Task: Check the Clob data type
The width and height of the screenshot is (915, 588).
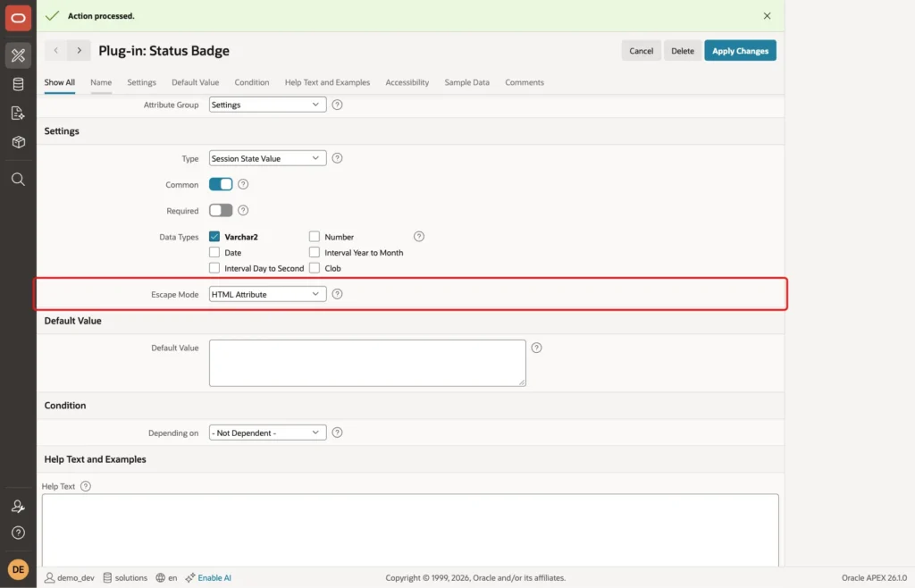Action: [315, 268]
